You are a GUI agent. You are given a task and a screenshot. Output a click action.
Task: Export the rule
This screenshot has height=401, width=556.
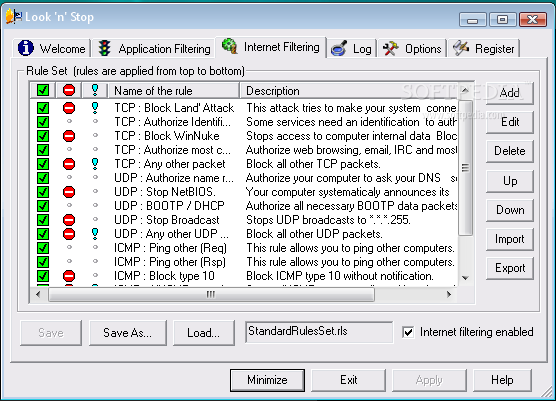(510, 268)
